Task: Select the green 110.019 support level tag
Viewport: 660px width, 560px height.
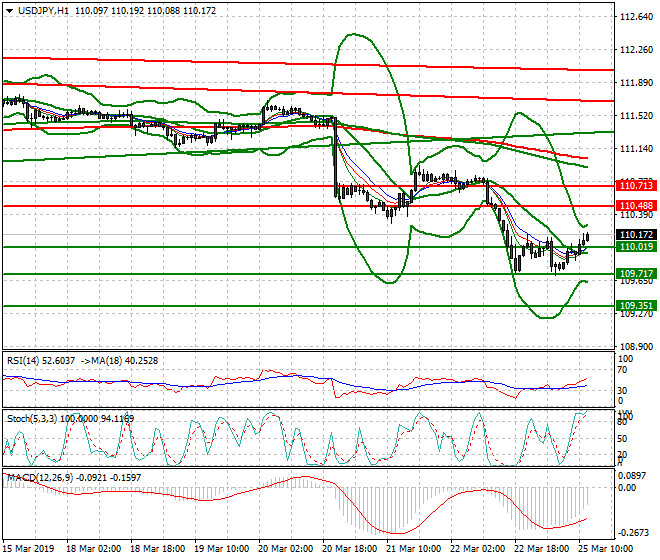Action: pyautogui.click(x=636, y=247)
